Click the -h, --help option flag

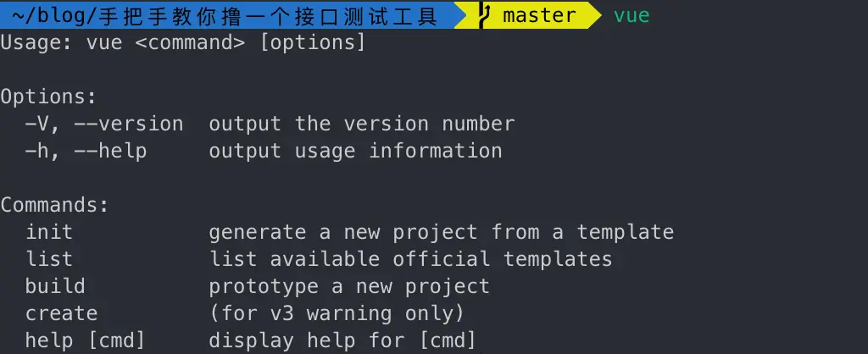coord(86,151)
